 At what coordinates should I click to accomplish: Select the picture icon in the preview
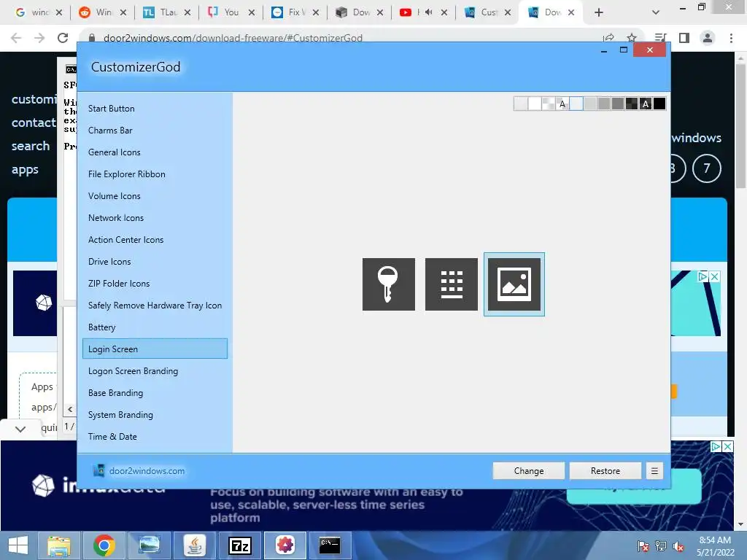(x=514, y=284)
